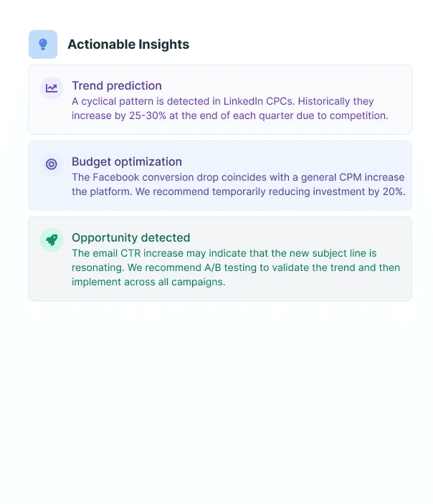Click the trend chart icon
The height and width of the screenshot is (504, 433).
(x=52, y=87)
